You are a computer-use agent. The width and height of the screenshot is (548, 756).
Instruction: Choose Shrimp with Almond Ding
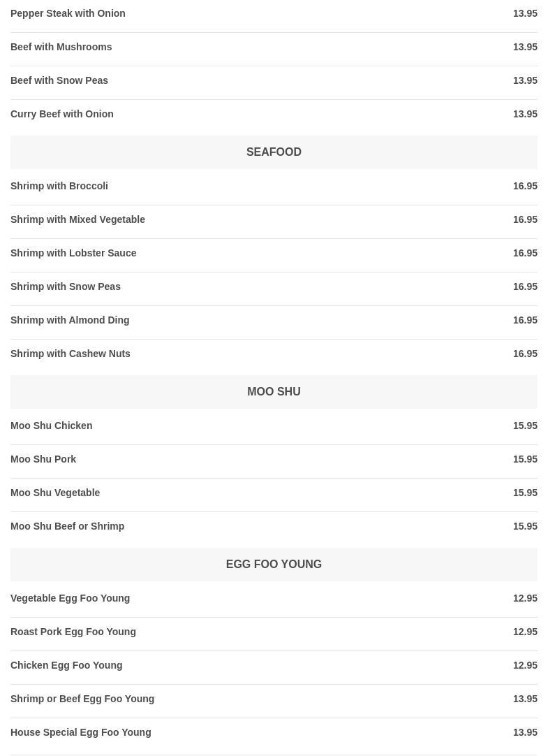(70, 320)
